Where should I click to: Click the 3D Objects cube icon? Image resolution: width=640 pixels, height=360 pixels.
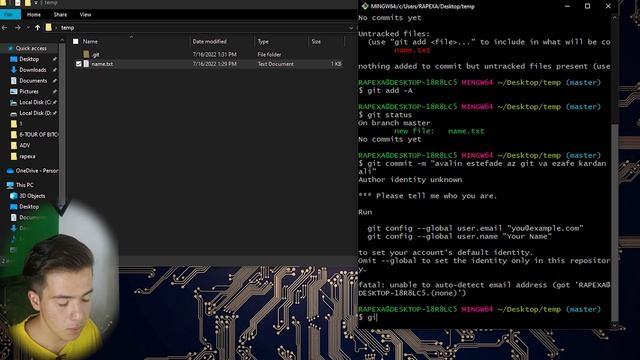click(13, 196)
